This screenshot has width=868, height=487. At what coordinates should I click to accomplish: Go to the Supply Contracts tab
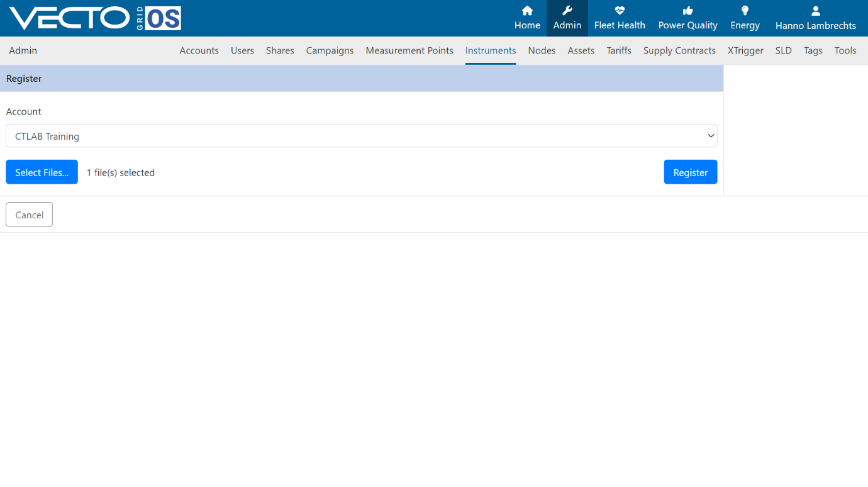pyautogui.click(x=679, y=50)
